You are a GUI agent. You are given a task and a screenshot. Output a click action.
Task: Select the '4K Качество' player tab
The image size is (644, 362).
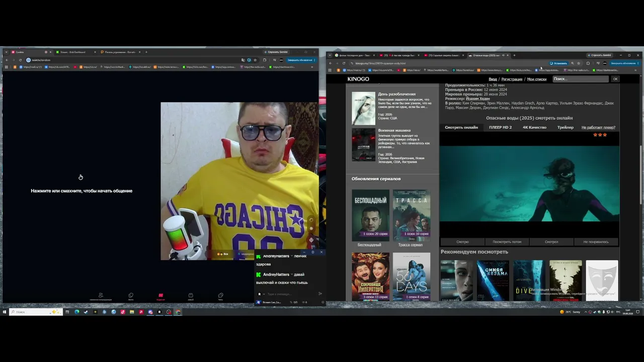click(x=534, y=127)
